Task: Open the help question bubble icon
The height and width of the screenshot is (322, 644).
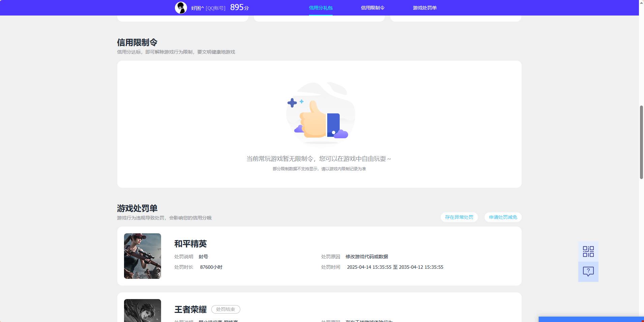Action: (x=588, y=272)
